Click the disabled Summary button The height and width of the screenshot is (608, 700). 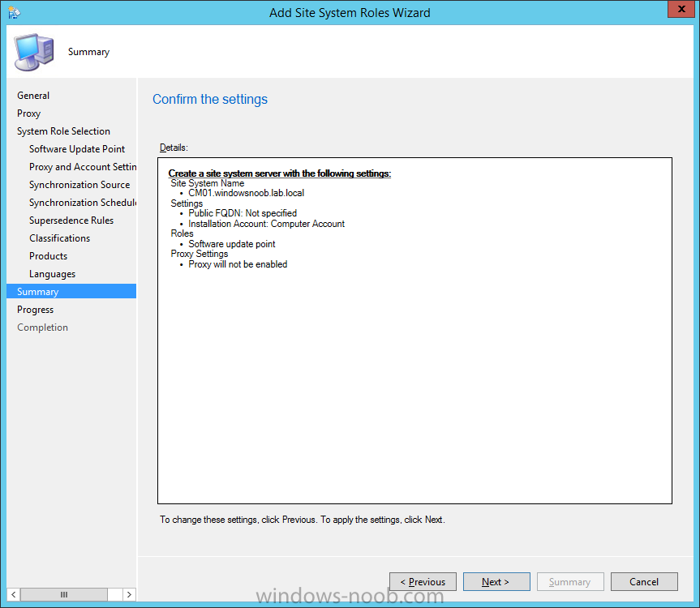coord(570,582)
